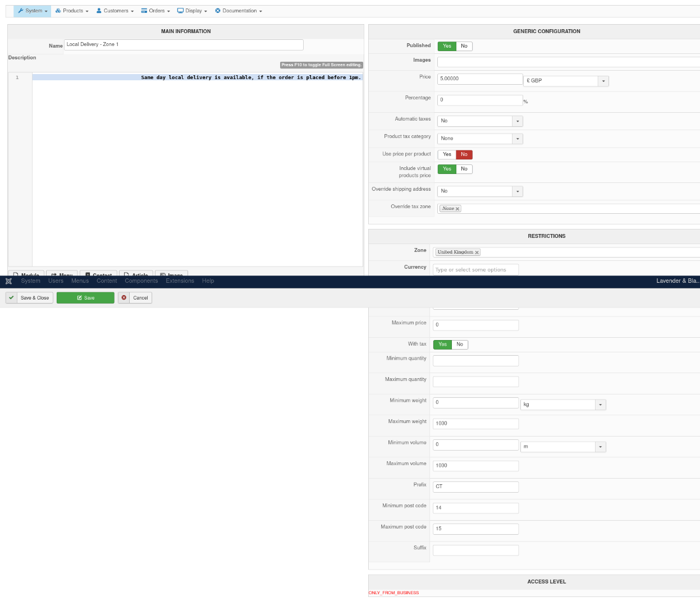
Task: Open Joomla Help menu
Action: (x=208, y=281)
